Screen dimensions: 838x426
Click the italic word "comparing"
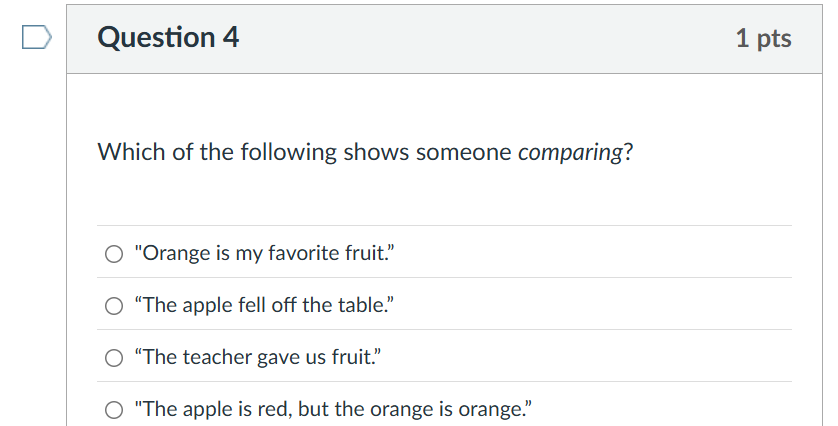[x=570, y=153]
